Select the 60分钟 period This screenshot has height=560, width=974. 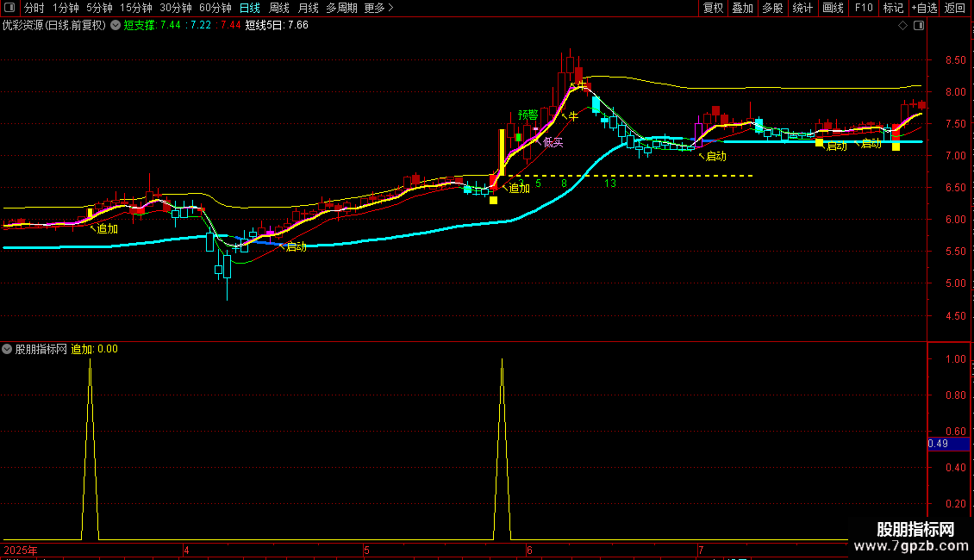[x=215, y=8]
